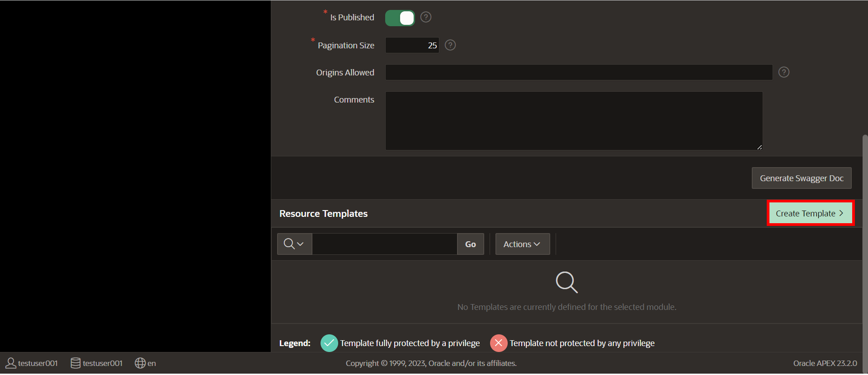Screen dimensions: 868x375
Task: Click the 'Template fully protected by a privilege' text
Action: click(410, 343)
